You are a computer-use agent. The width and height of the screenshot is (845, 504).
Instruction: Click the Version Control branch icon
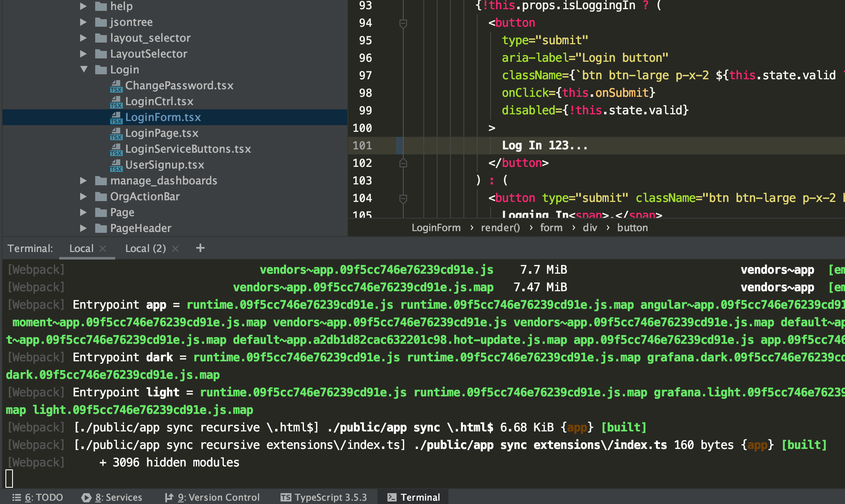(169, 497)
